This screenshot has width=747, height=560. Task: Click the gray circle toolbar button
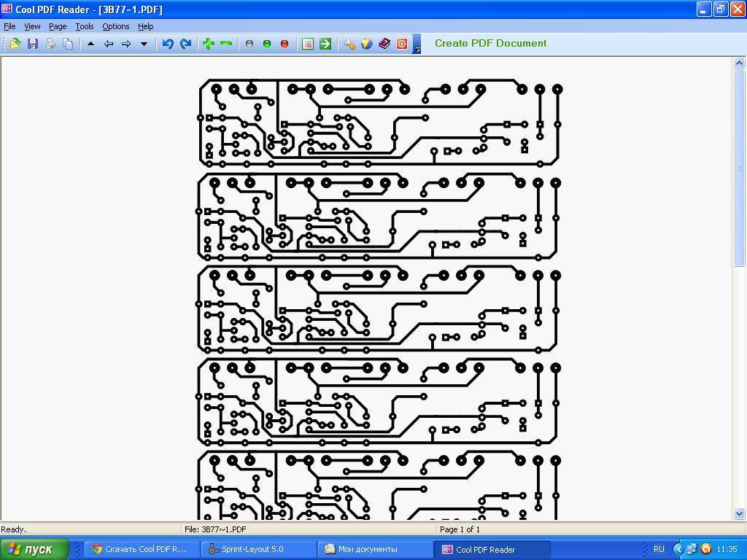[x=249, y=44]
